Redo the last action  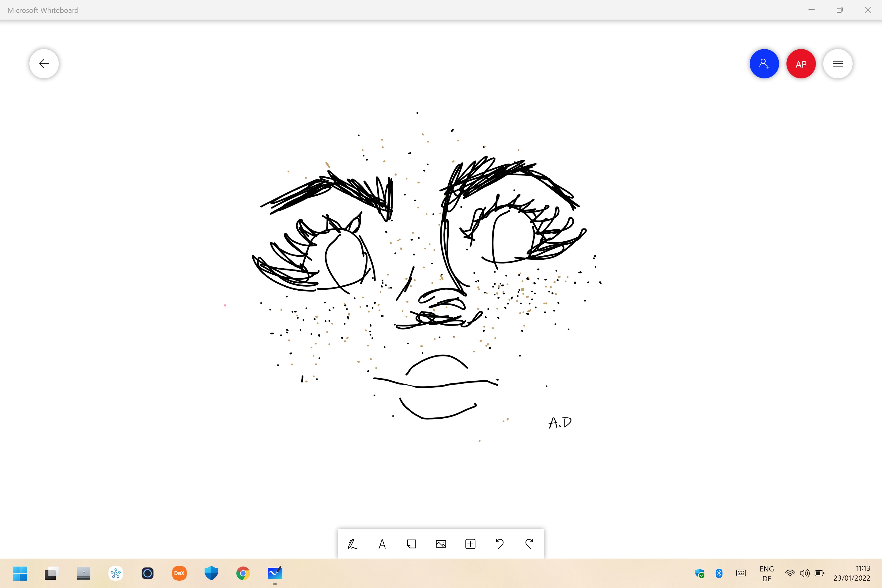[529, 544]
